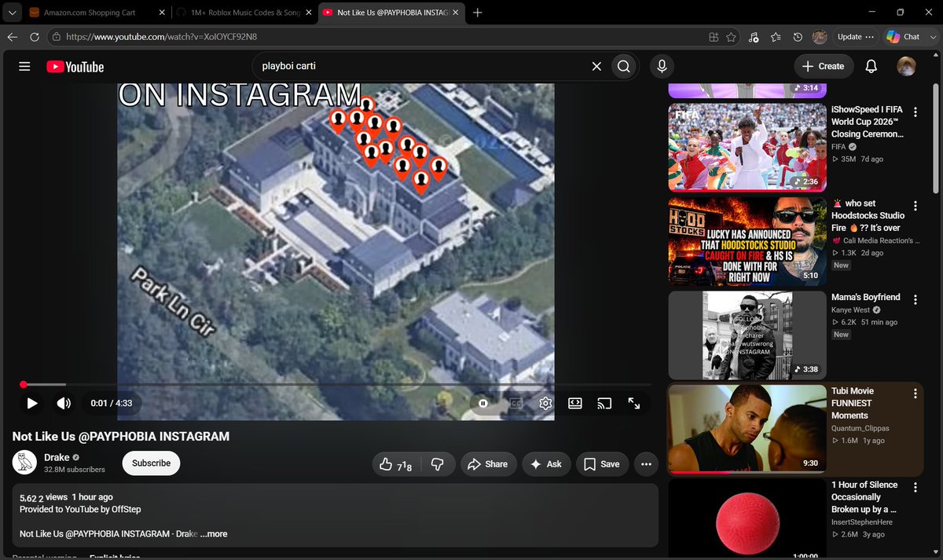Switch to the Roblox Music Codes tab
The image size is (943, 560).
(x=244, y=13)
